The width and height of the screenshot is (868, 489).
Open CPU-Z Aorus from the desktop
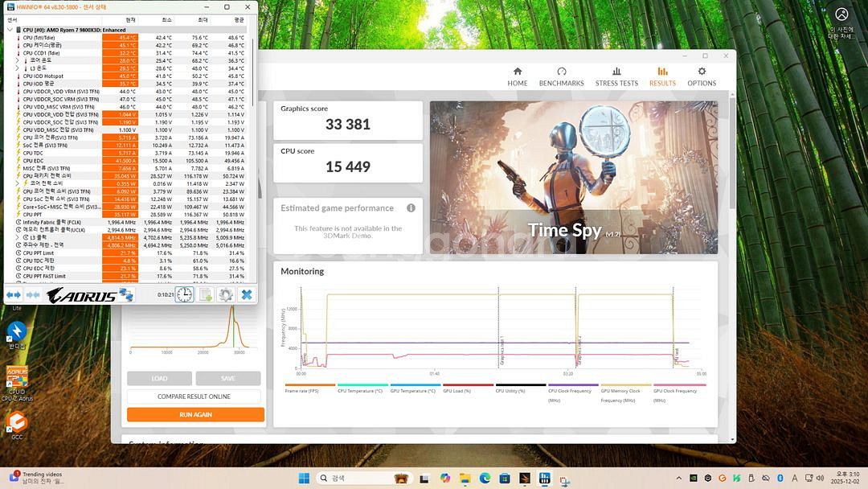coord(17,376)
